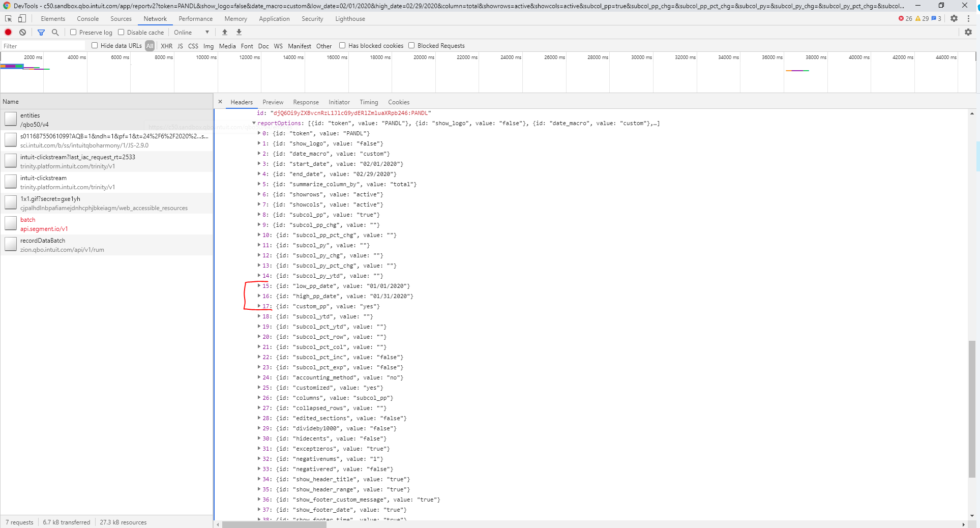Switch to the Console panel

pos(87,18)
